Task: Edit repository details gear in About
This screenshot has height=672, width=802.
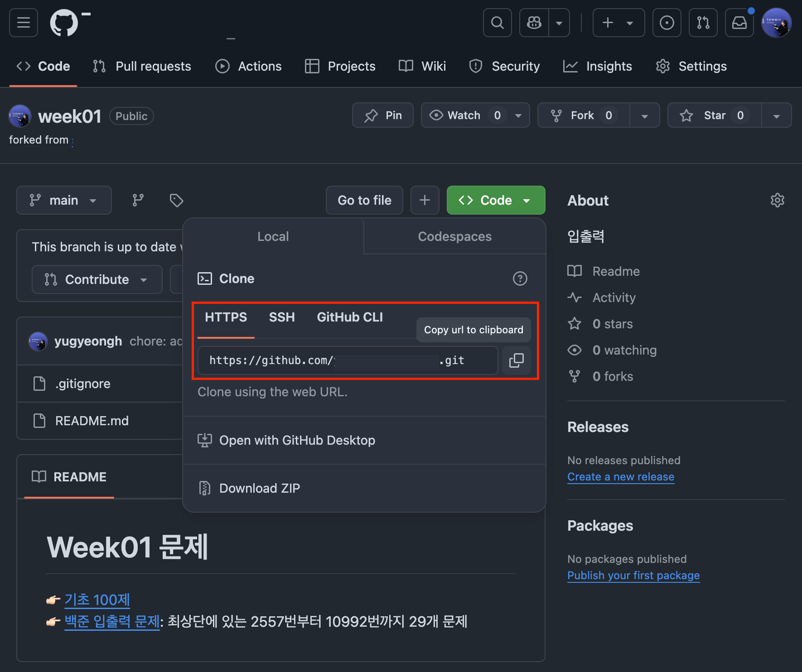Action: [777, 200]
